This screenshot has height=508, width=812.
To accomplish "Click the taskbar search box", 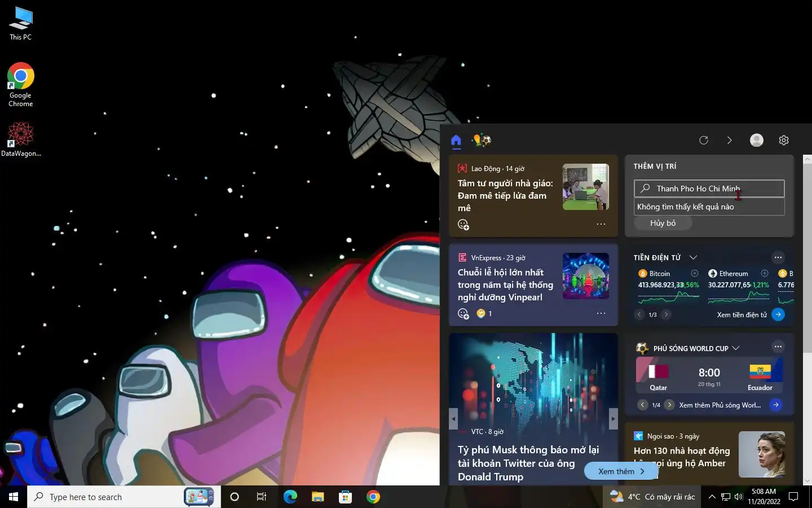I will pos(123,497).
